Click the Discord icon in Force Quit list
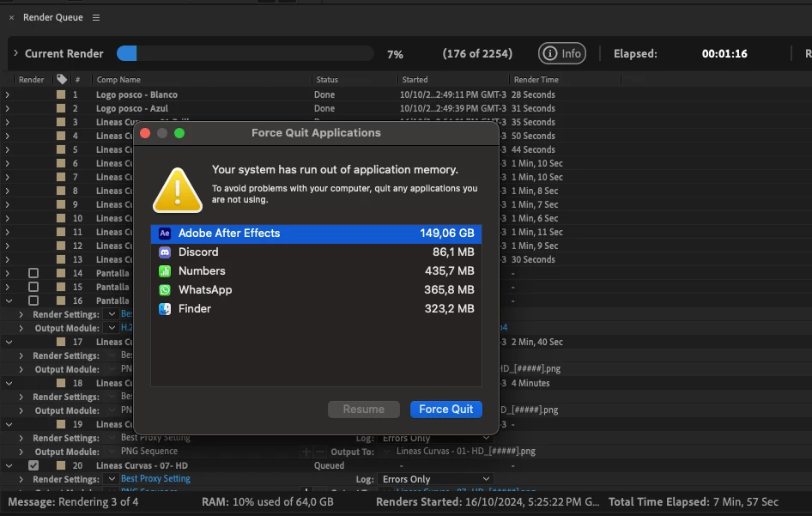This screenshot has height=516, width=812. point(165,252)
